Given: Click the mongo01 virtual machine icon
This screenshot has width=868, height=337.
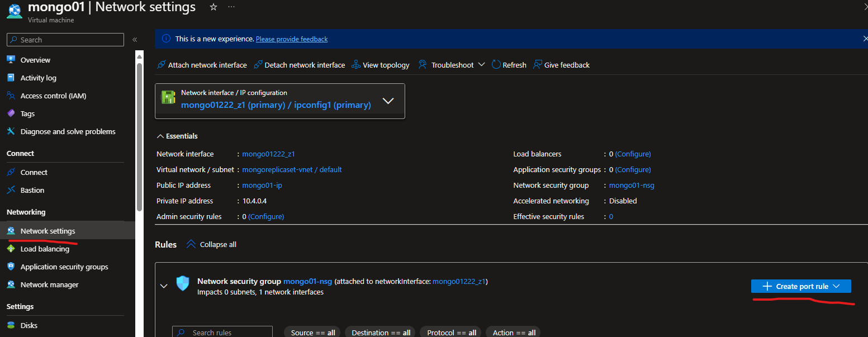Looking at the screenshot, I should click(15, 11).
